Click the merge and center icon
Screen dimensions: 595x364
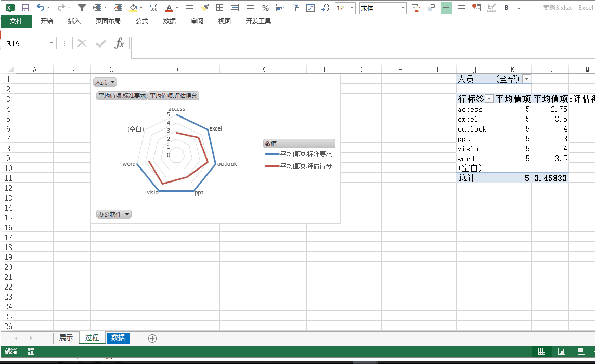pos(235,8)
